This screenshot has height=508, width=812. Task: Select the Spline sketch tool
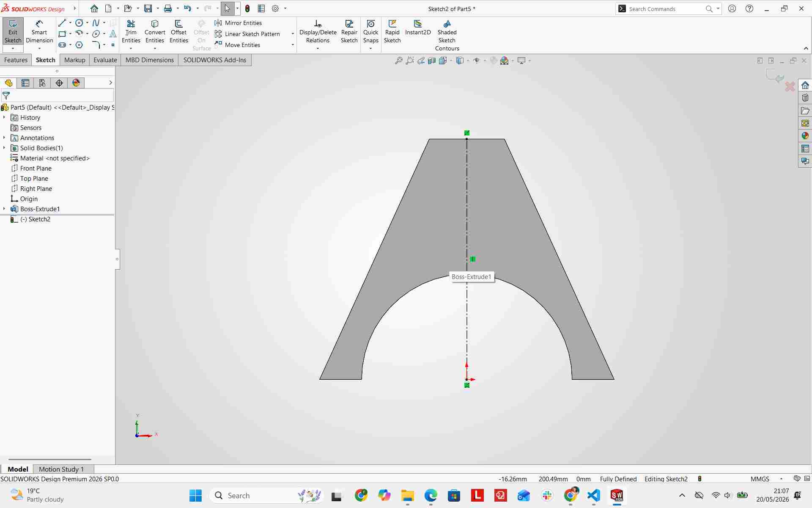(x=96, y=23)
